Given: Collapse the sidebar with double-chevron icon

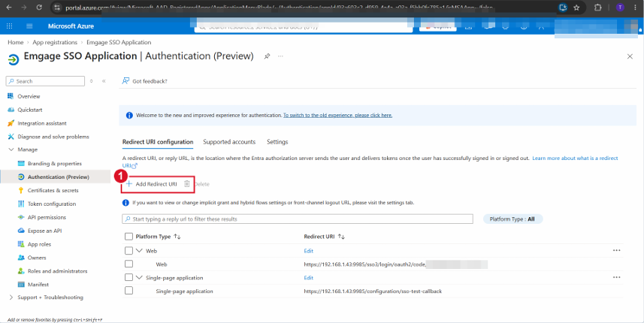Looking at the screenshot, I should point(104,81).
